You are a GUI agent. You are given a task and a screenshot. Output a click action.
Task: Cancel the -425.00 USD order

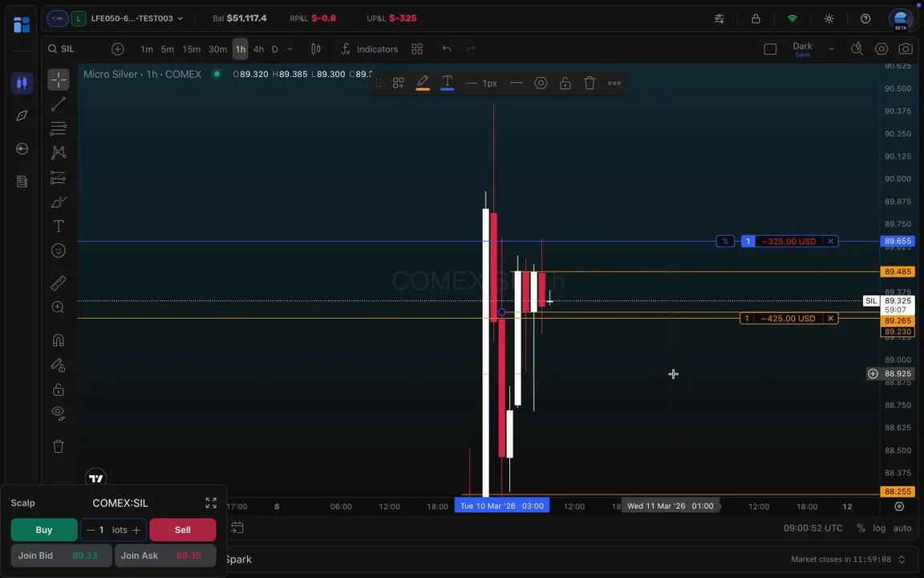coord(831,319)
